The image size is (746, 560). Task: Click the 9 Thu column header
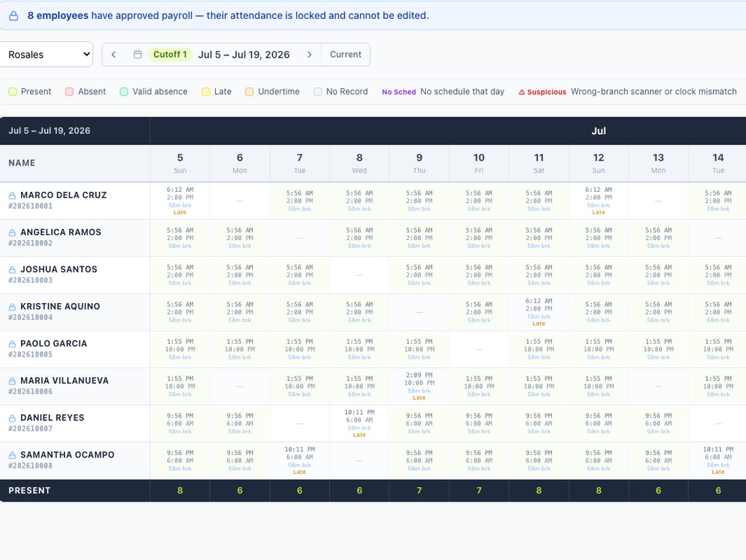click(x=419, y=163)
